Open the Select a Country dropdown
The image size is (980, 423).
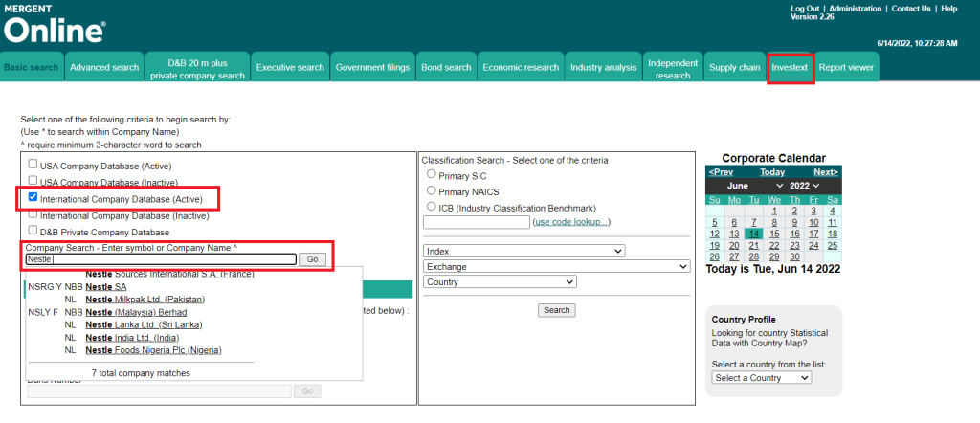[x=761, y=377]
